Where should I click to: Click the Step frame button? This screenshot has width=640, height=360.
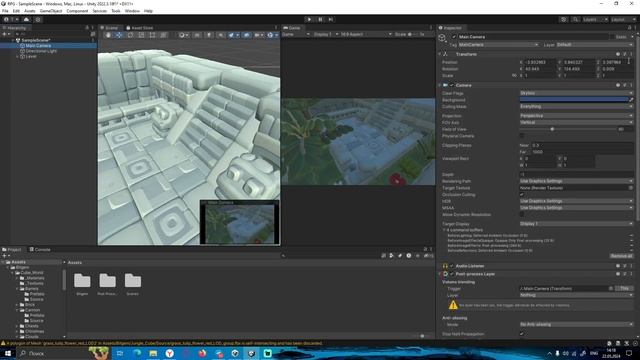point(331,19)
